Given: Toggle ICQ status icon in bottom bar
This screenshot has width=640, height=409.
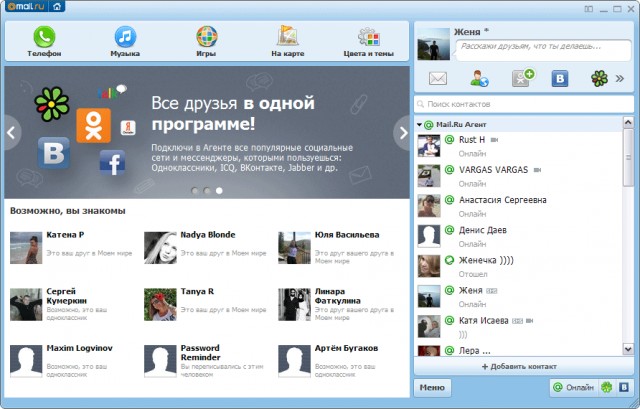Looking at the screenshot, I should [606, 387].
